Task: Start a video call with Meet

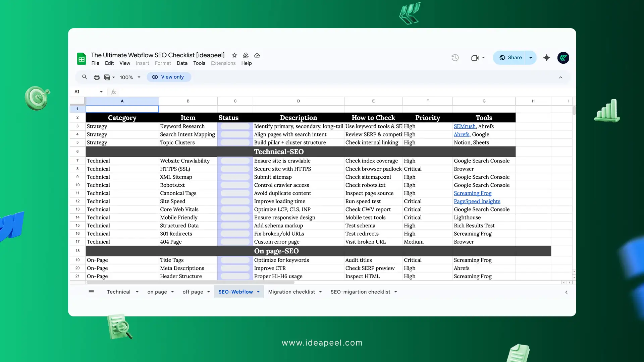Action: click(x=475, y=58)
